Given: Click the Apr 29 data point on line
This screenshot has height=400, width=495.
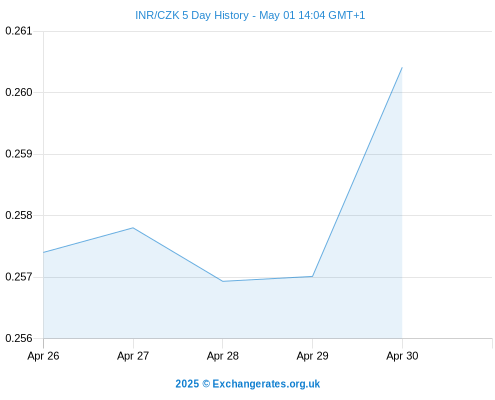Looking at the screenshot, I should click(312, 276).
